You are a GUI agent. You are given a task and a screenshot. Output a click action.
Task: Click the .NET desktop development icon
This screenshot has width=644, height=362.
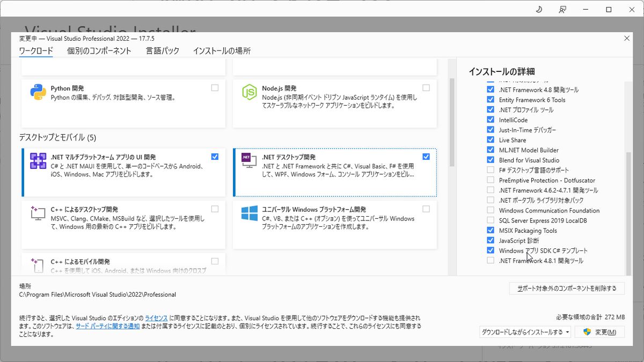point(250,161)
